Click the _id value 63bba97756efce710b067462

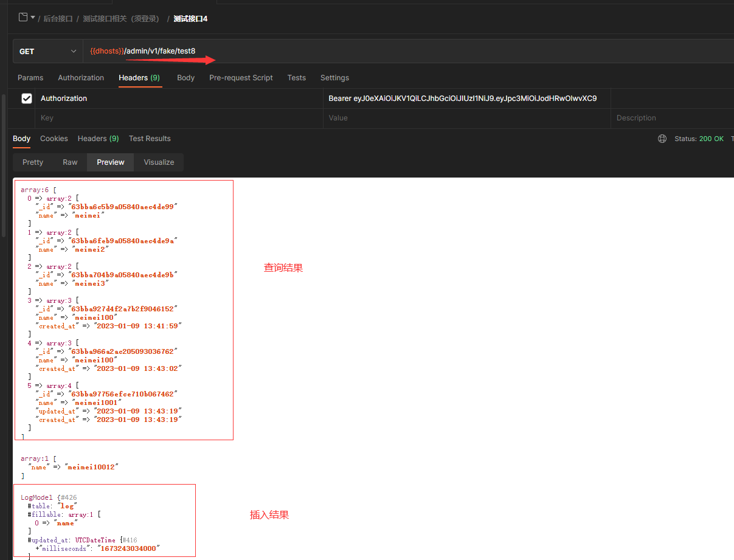123,394
